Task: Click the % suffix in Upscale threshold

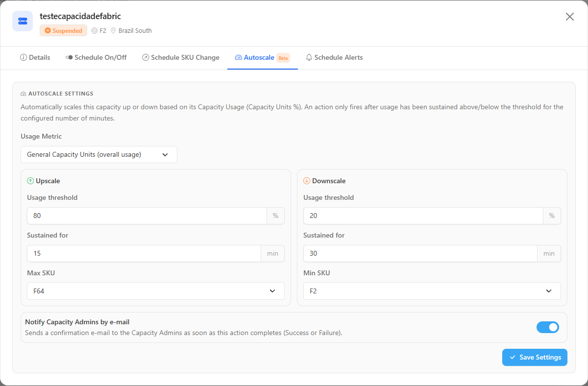Action: point(275,216)
